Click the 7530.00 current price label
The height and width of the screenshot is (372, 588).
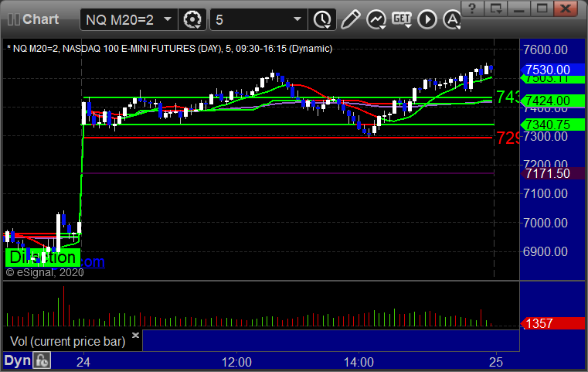pos(552,70)
